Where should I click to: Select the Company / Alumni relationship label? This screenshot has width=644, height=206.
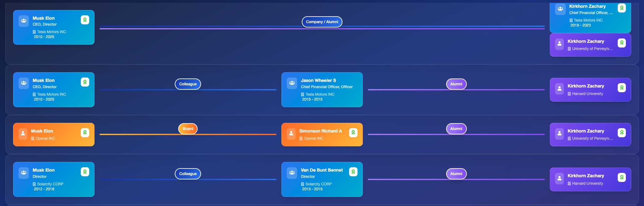[x=322, y=22]
